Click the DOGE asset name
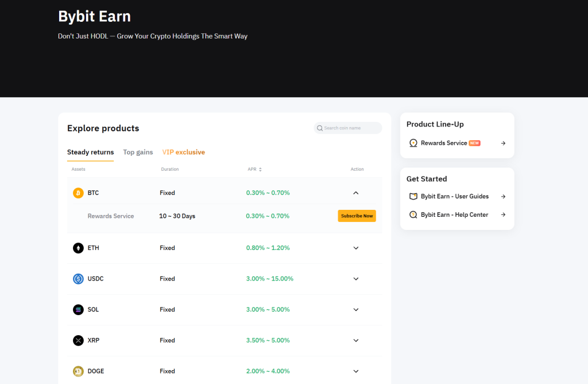This screenshot has height=384, width=588. (x=96, y=371)
